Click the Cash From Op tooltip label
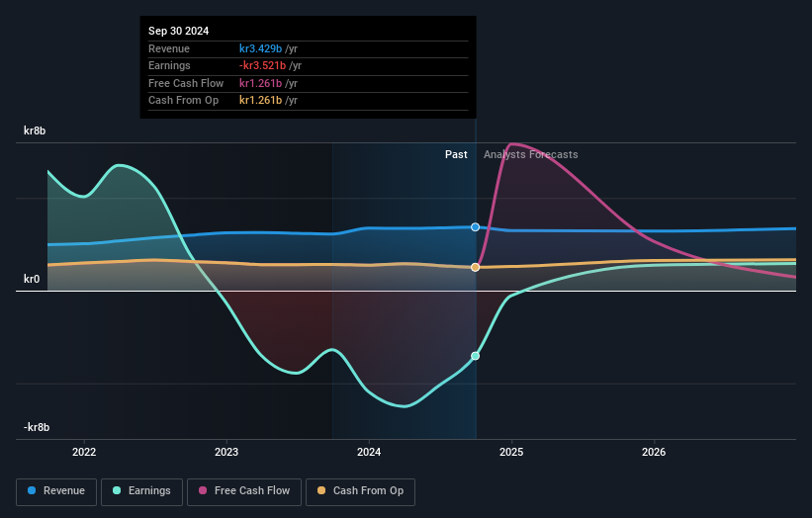 point(183,101)
